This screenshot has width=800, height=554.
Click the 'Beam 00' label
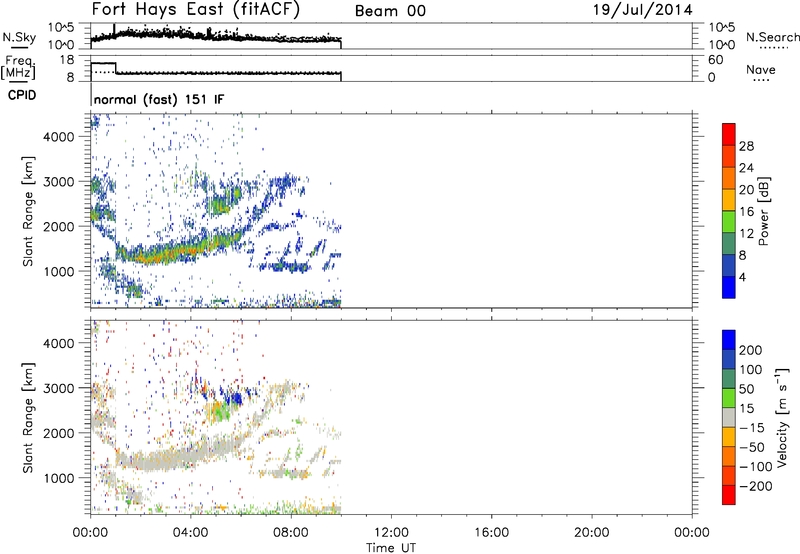click(x=390, y=11)
